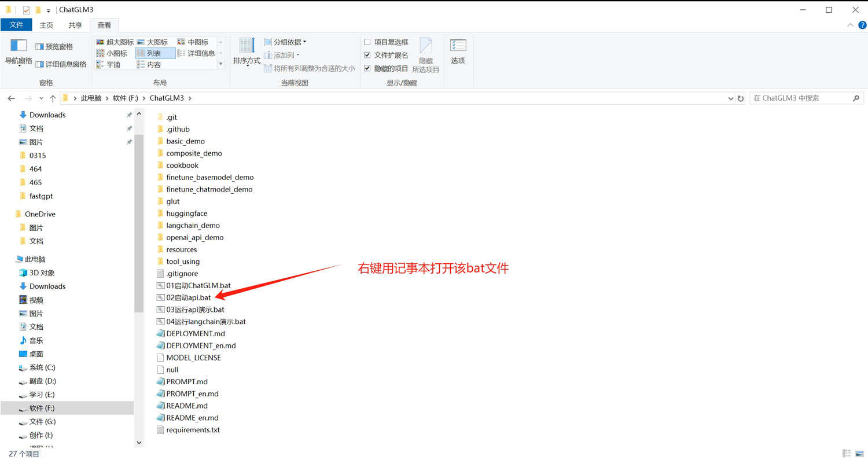This screenshot has height=460, width=868.
Task: Open the Options button
Action: 458,52
